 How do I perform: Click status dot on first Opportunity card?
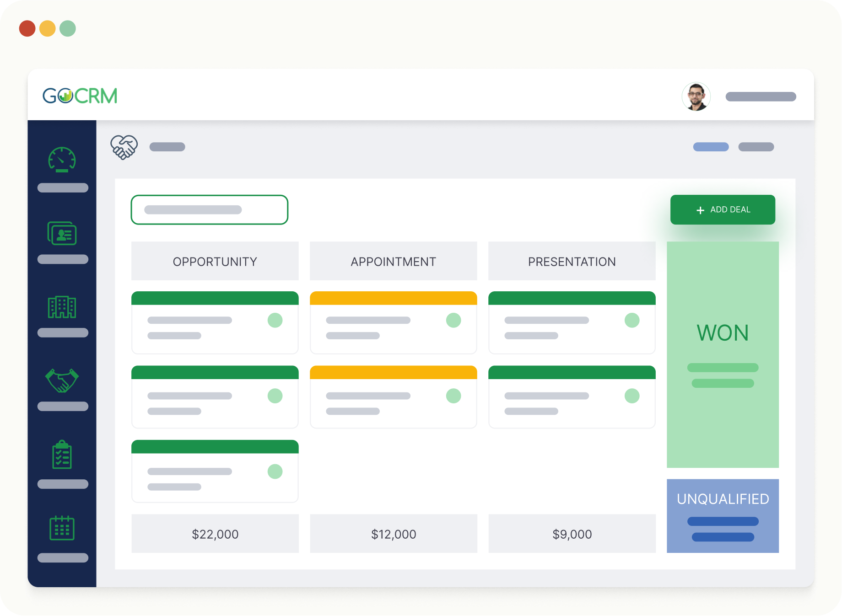(275, 320)
